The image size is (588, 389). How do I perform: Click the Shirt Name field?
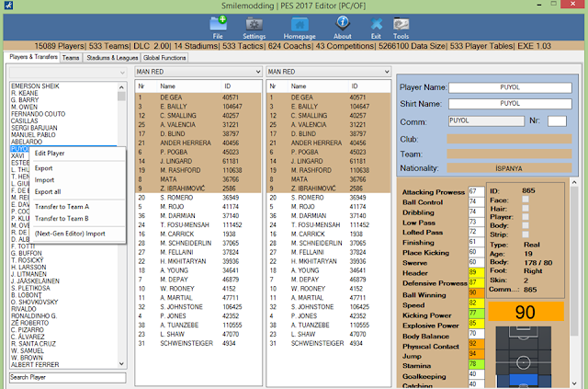(510, 104)
